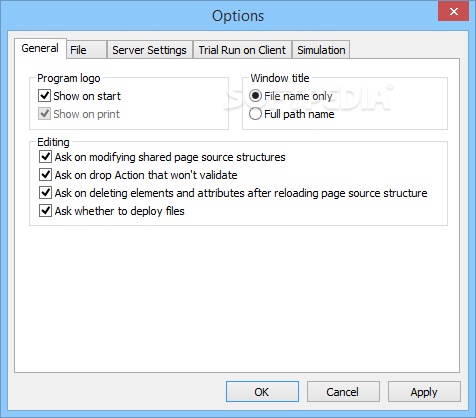This screenshot has width=476, height=418.
Task: Close the Options dialog
Action: tap(453, 12)
